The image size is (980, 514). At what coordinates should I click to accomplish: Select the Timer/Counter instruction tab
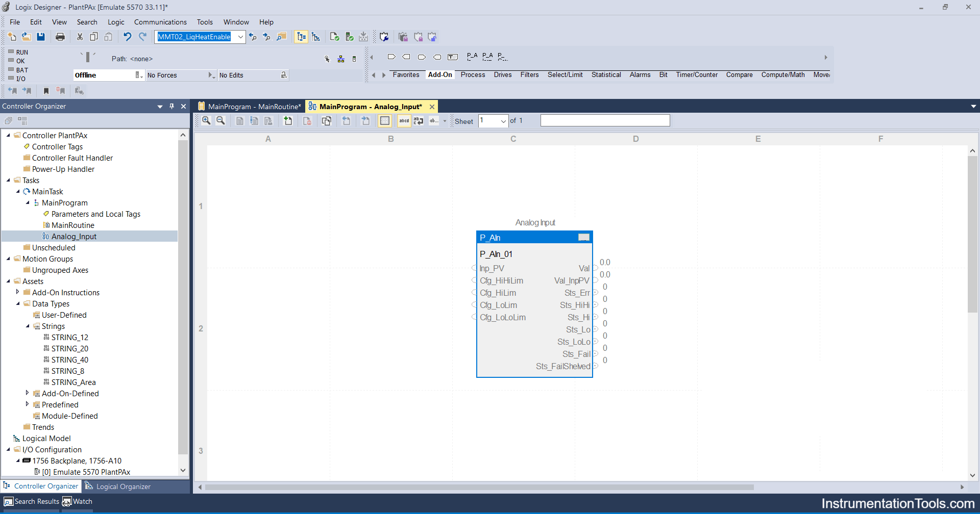pyautogui.click(x=697, y=74)
